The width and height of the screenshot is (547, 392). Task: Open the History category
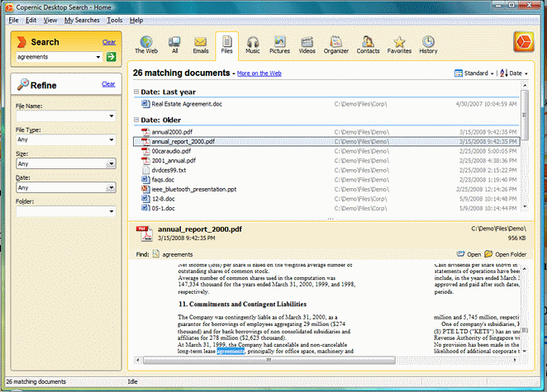point(428,44)
